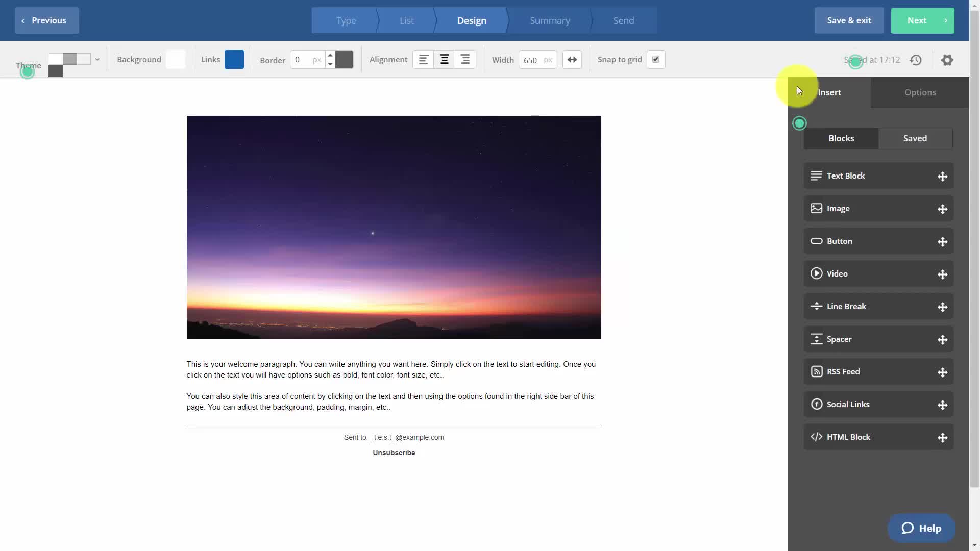Screen dimensions: 980x551
Task: Click the HTML Block code icon
Action: pos(816,437)
